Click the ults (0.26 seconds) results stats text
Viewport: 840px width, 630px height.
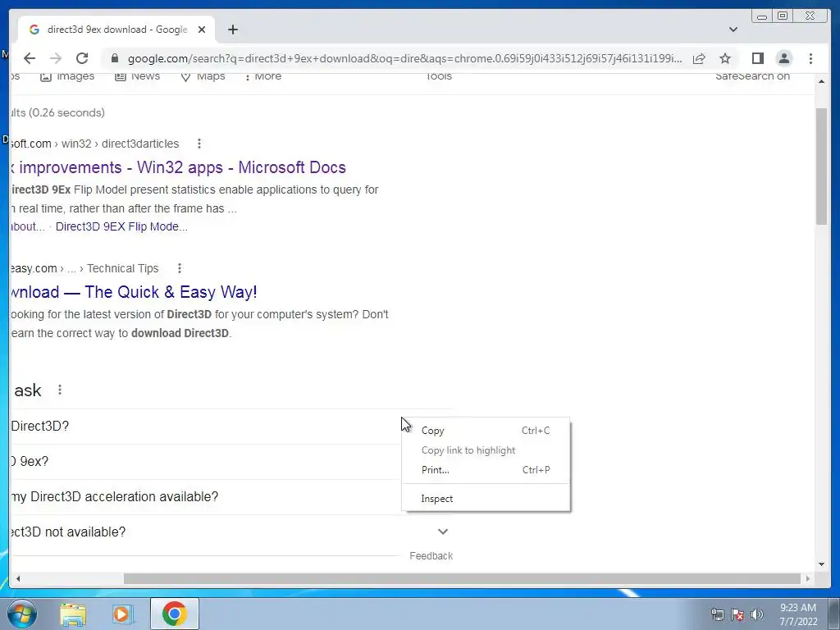tap(58, 112)
